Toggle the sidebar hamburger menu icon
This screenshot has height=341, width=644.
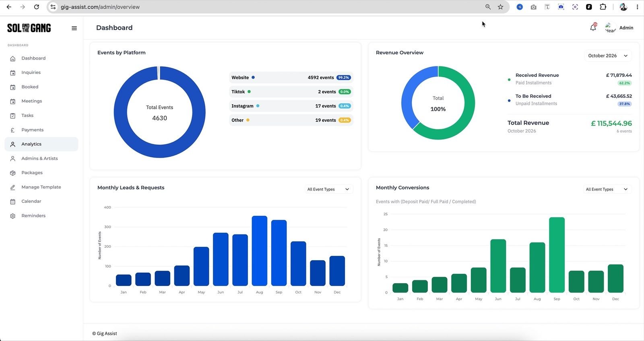tap(74, 28)
